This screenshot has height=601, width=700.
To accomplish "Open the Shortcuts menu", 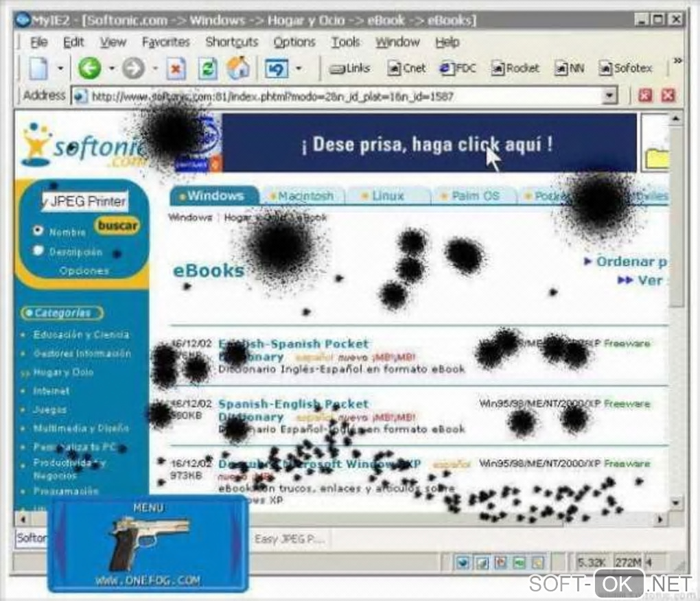I will click(x=232, y=42).
